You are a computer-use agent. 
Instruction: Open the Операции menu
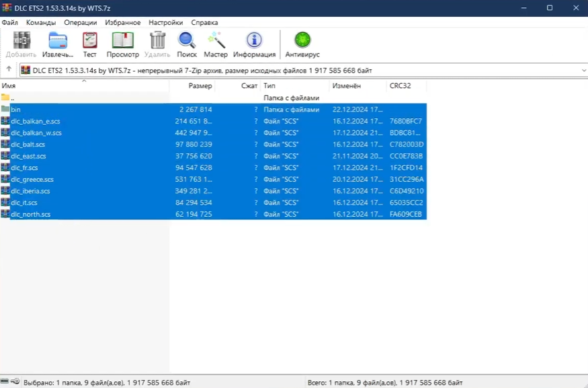point(80,22)
